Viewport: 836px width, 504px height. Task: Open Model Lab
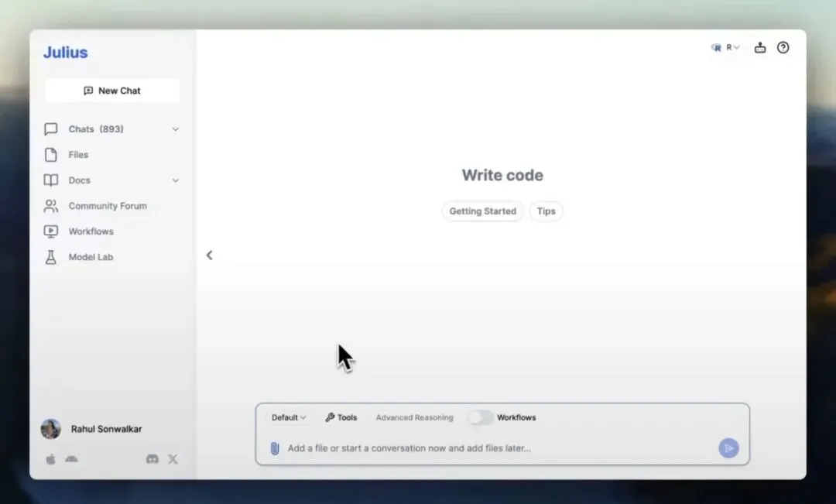click(91, 257)
